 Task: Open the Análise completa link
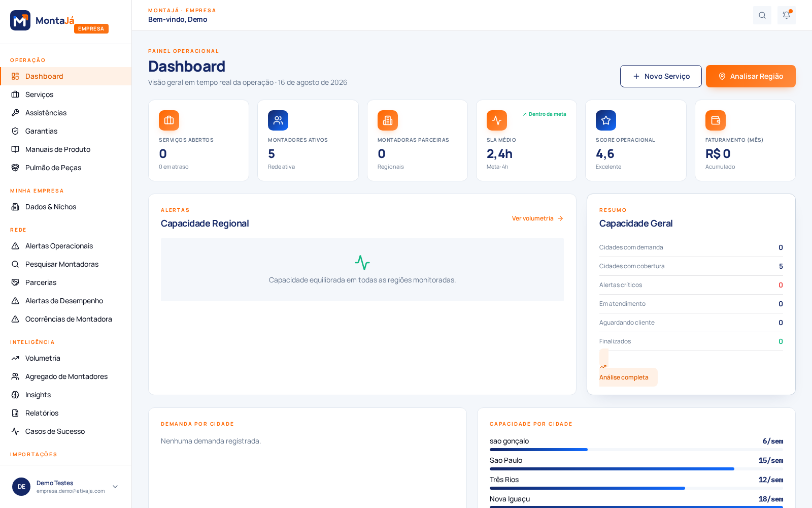tap(628, 377)
